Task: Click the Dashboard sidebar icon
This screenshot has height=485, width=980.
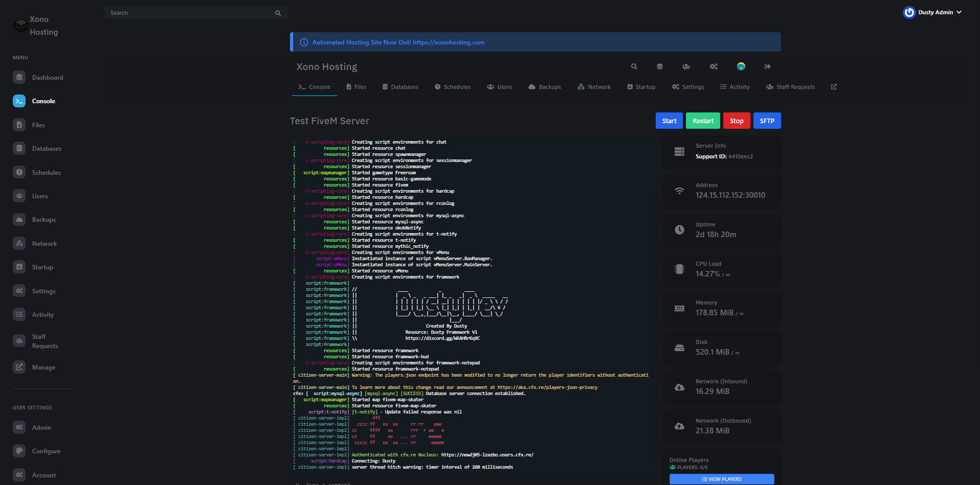Action: pyautogui.click(x=19, y=77)
